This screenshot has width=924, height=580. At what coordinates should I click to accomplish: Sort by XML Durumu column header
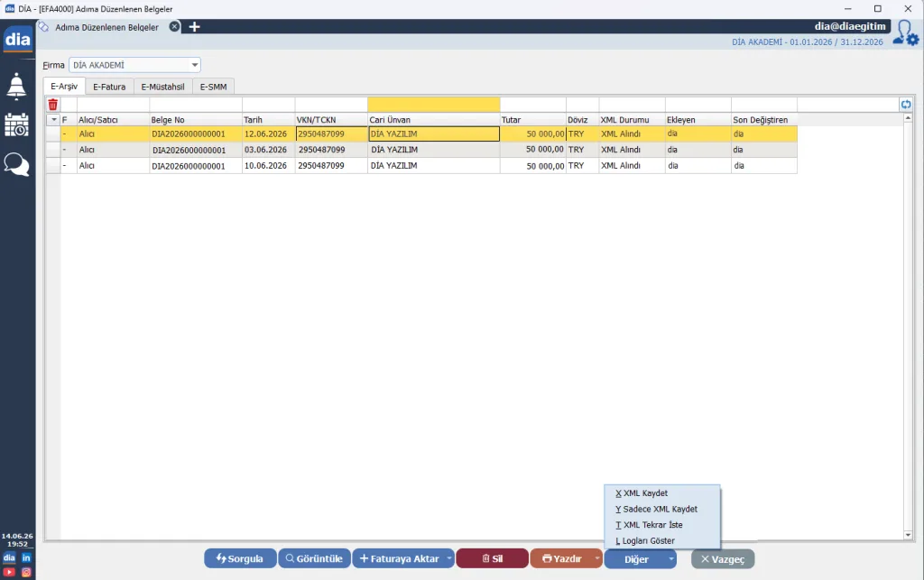click(632, 120)
